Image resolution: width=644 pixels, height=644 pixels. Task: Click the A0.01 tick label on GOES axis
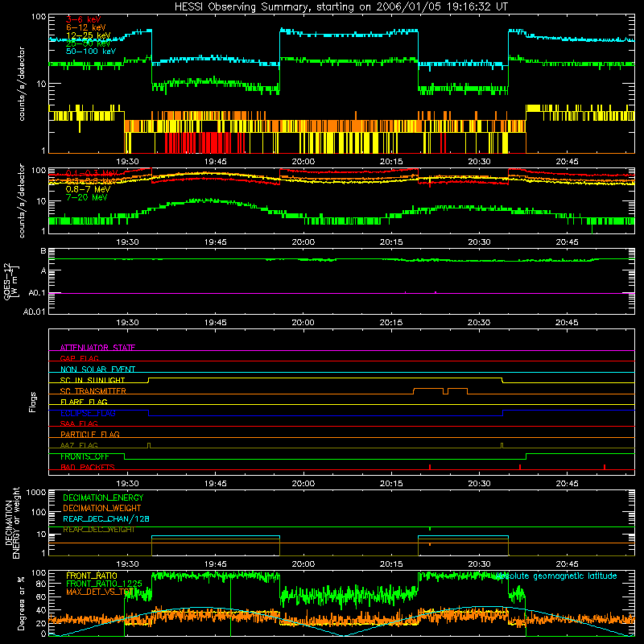pyautogui.click(x=35, y=312)
